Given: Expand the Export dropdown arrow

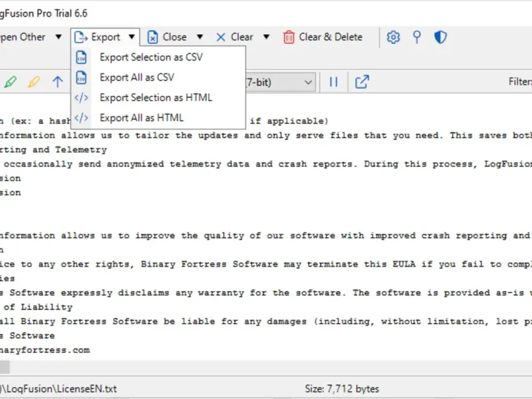Looking at the screenshot, I should (132, 37).
